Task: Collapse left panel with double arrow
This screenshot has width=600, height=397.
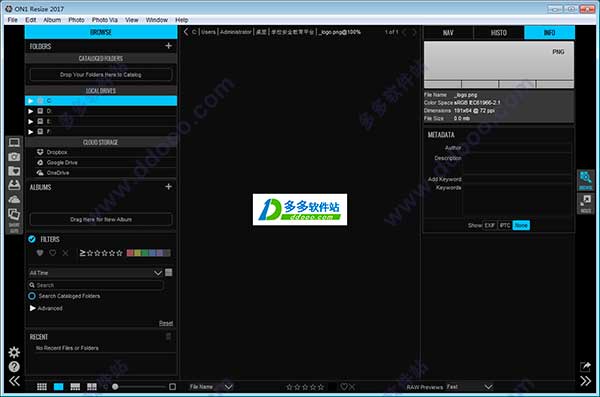Action: [14, 381]
